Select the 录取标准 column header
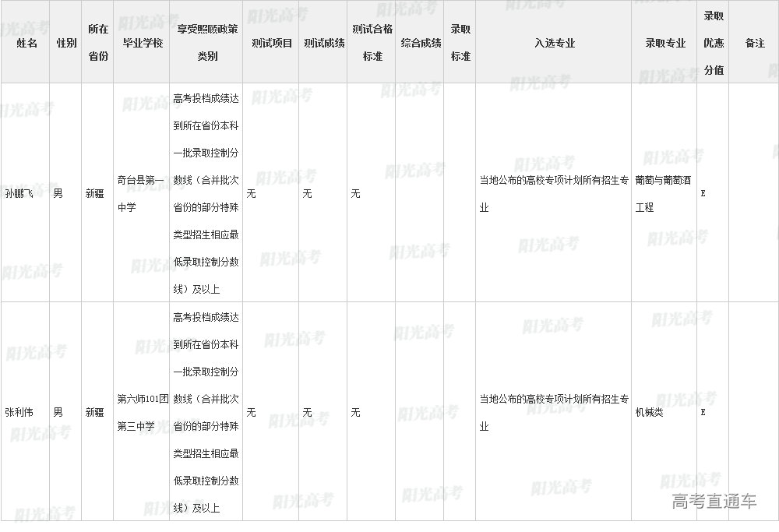The height and width of the screenshot is (532, 779). (460, 43)
